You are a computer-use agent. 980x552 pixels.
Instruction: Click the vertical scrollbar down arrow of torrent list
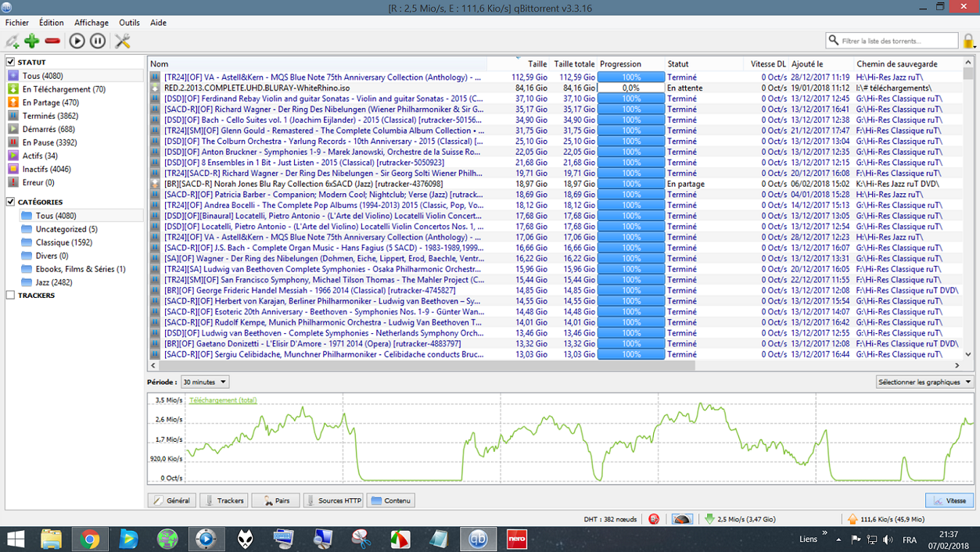(x=969, y=355)
